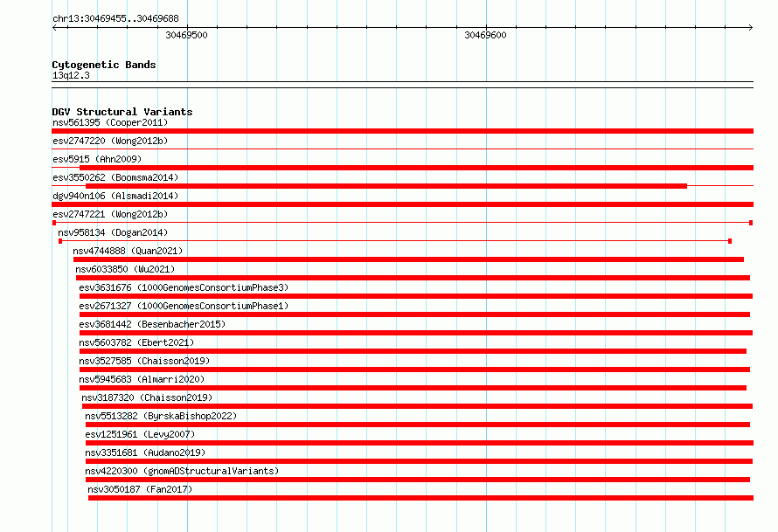Click the thin red line under nsv958134

[395, 241]
